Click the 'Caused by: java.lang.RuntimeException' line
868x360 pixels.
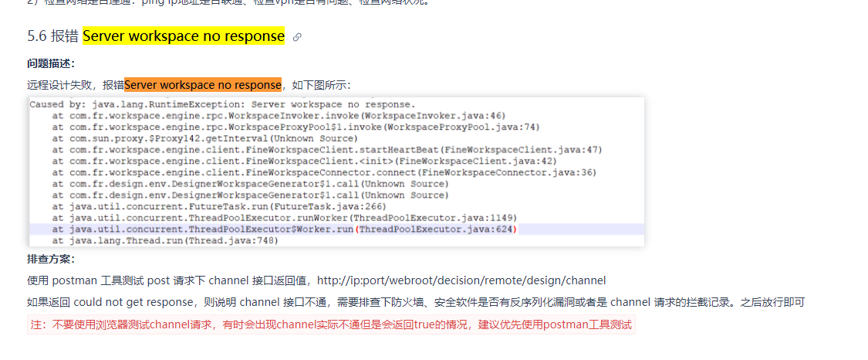pyautogui.click(x=222, y=104)
